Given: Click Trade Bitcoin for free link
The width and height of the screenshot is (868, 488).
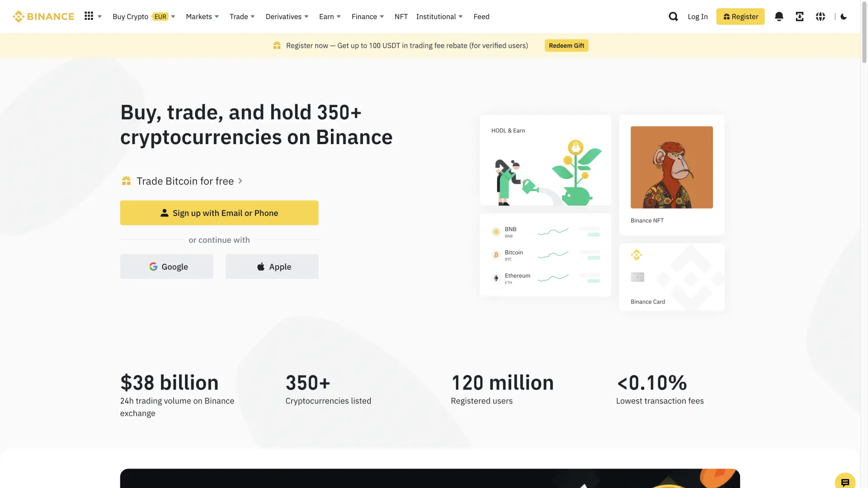Looking at the screenshot, I should coord(185,181).
